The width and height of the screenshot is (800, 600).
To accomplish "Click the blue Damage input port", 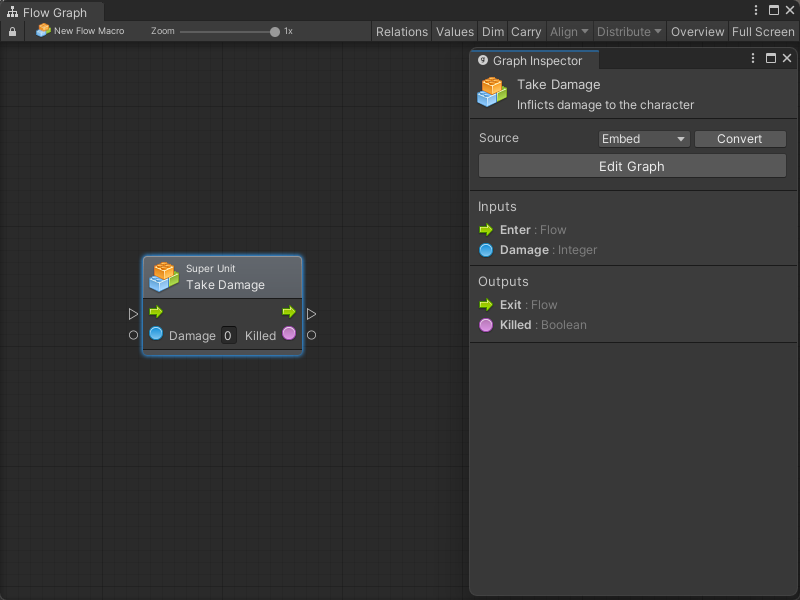I will [x=156, y=334].
